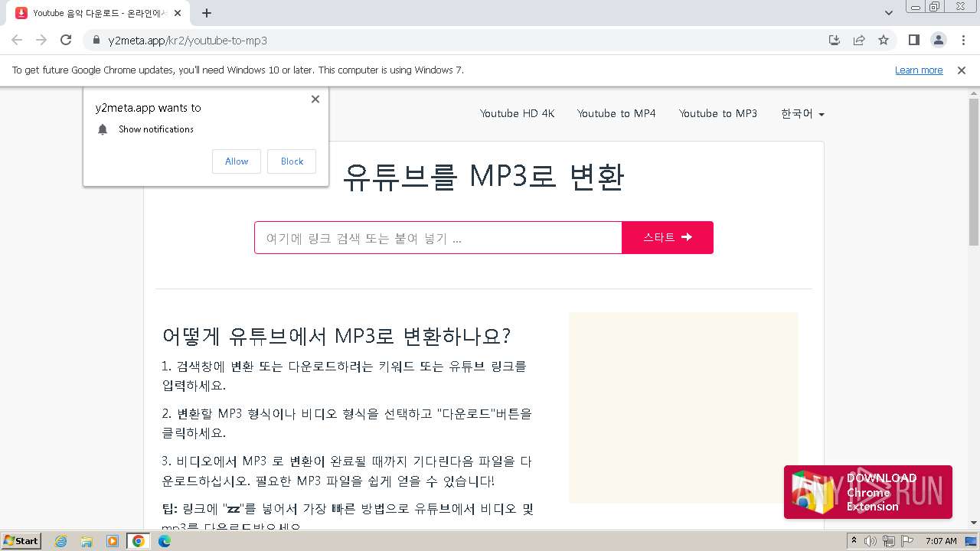
Task: Click the address bar URL
Action: click(x=188, y=41)
